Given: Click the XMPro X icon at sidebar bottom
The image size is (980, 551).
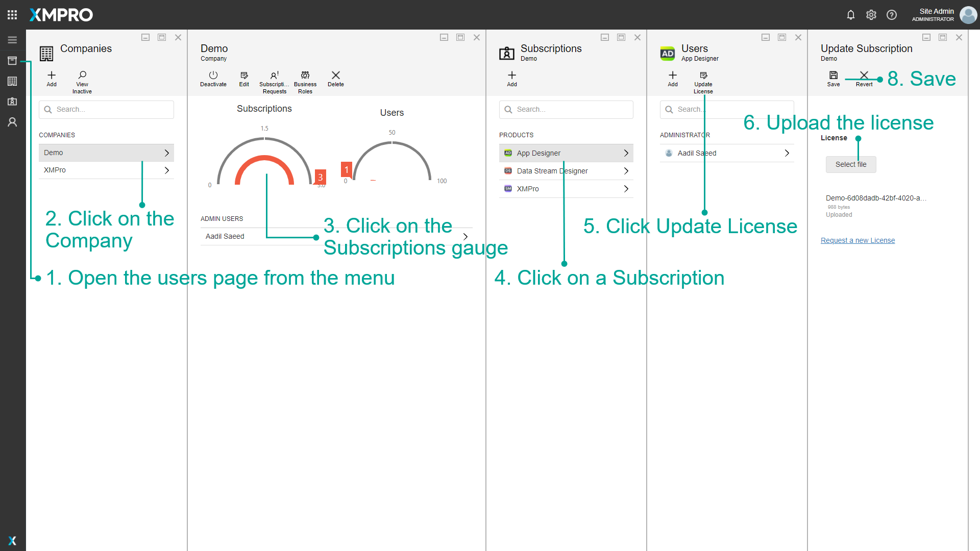Looking at the screenshot, I should coord(12,541).
